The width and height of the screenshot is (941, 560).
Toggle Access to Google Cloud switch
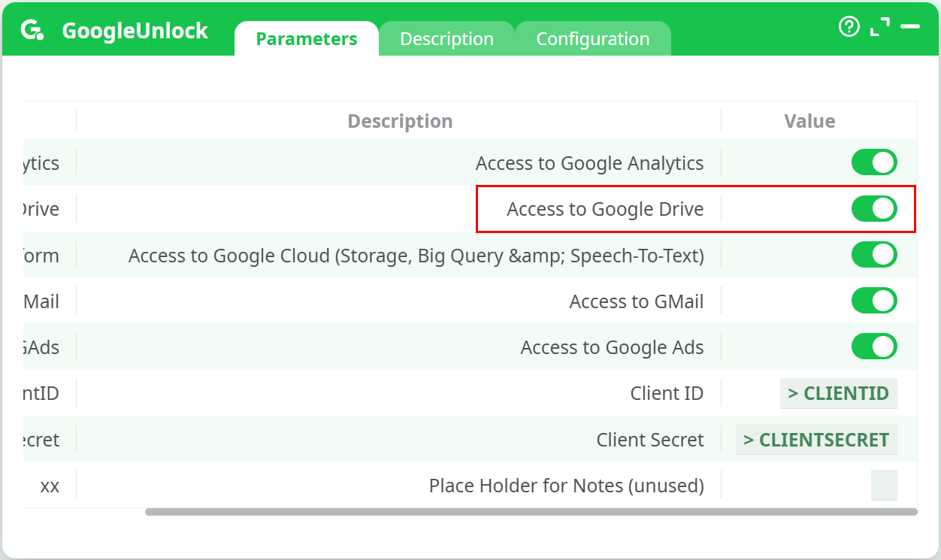(x=874, y=255)
